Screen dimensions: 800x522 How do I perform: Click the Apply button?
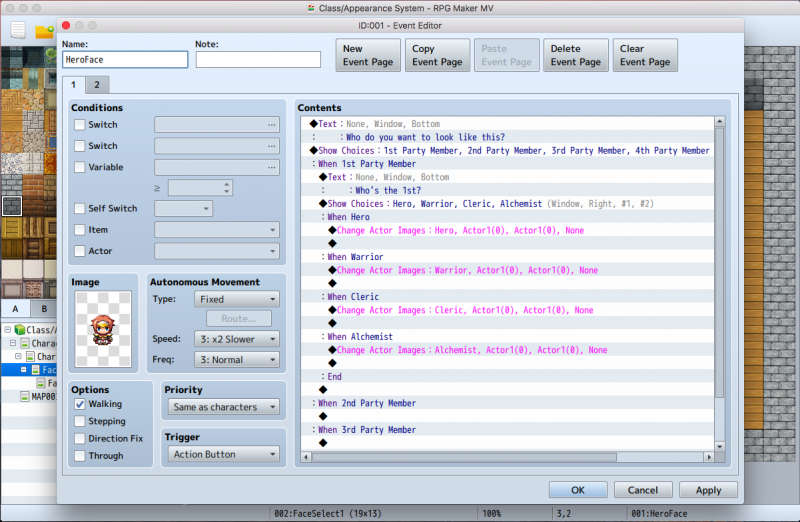708,490
